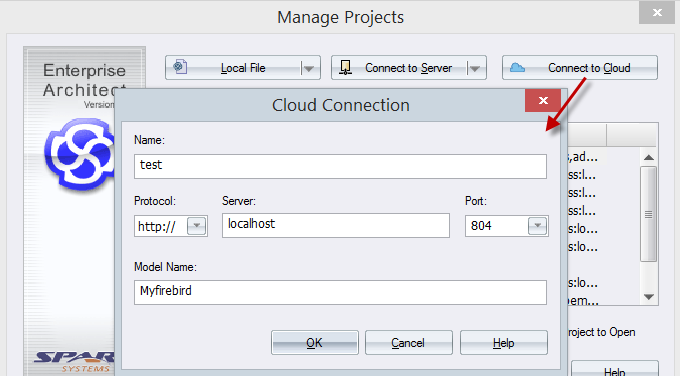Click the Model Name field with Myfirebird
Screen dimensions: 680x376
(x=340, y=292)
